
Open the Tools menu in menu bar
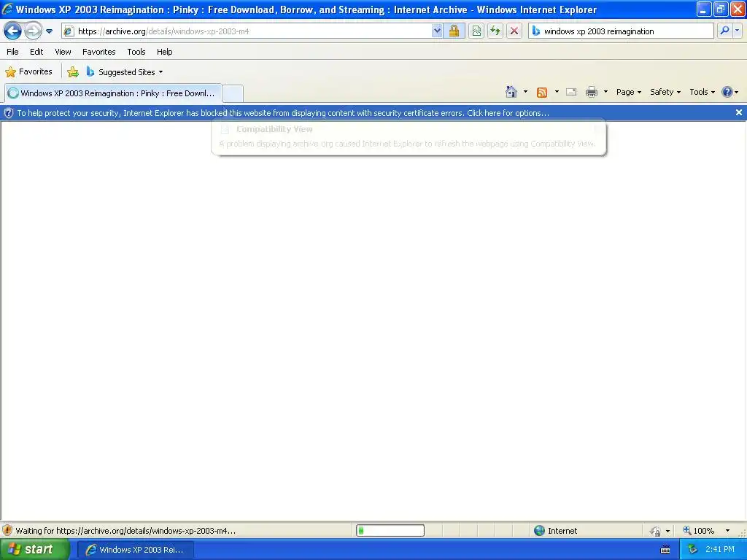(136, 52)
